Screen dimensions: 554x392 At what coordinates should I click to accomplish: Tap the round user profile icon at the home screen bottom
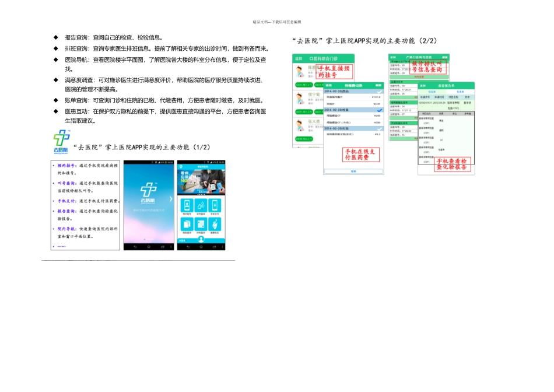point(201,239)
